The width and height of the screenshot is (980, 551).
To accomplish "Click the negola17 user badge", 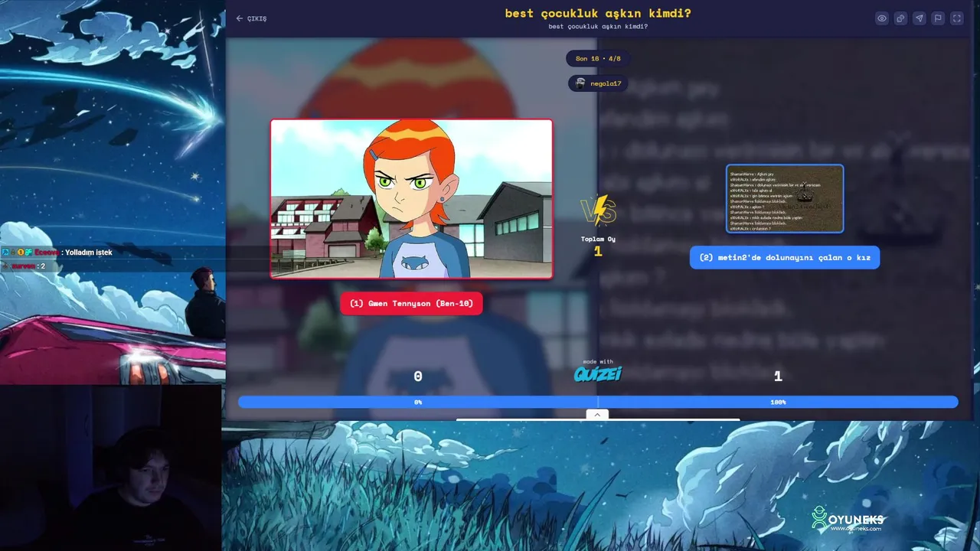I will (x=598, y=83).
